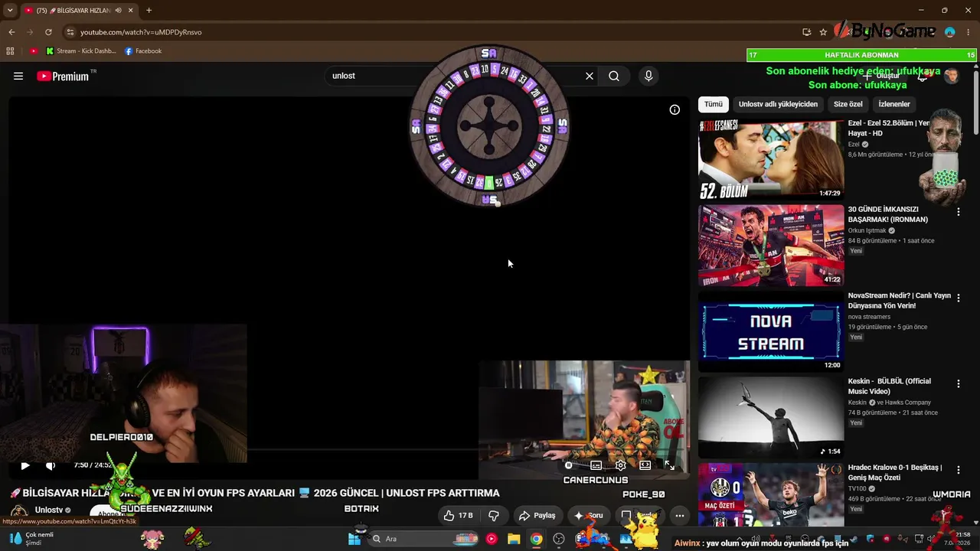Screen dimensions: 980x551
Task: Visit the Orkun Işıtmak channel
Action: tap(867, 230)
